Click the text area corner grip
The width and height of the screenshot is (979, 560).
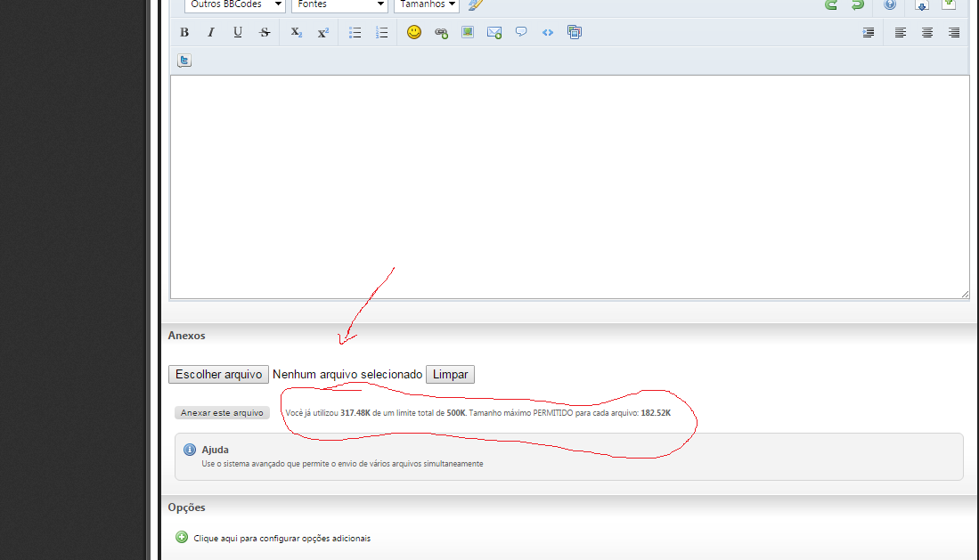966,294
